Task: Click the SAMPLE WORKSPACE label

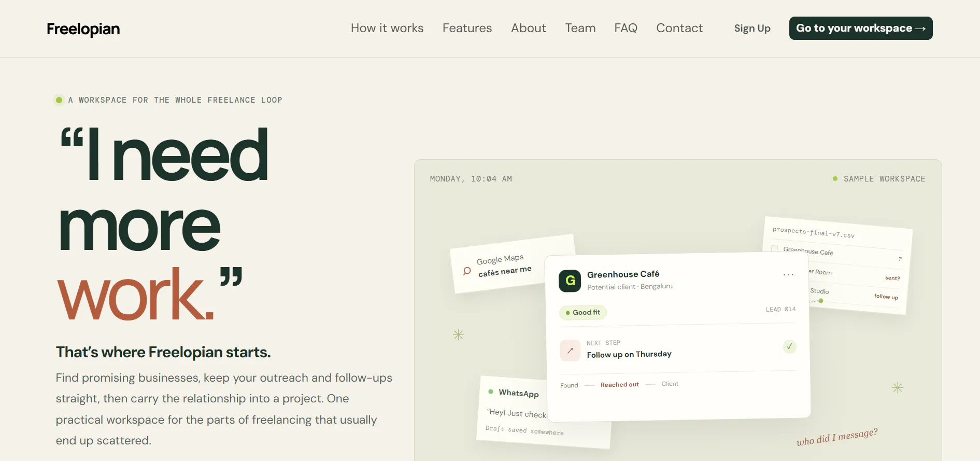Action: [884, 179]
